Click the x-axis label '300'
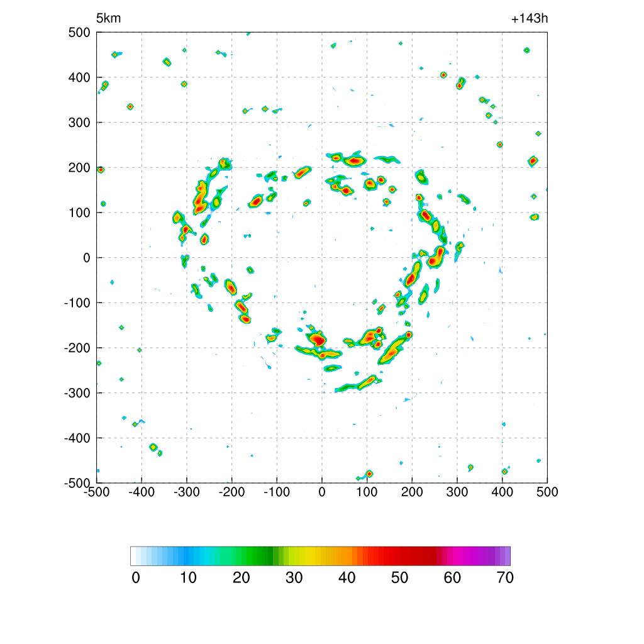Image resolution: width=644 pixels, height=644 pixels. click(x=457, y=492)
